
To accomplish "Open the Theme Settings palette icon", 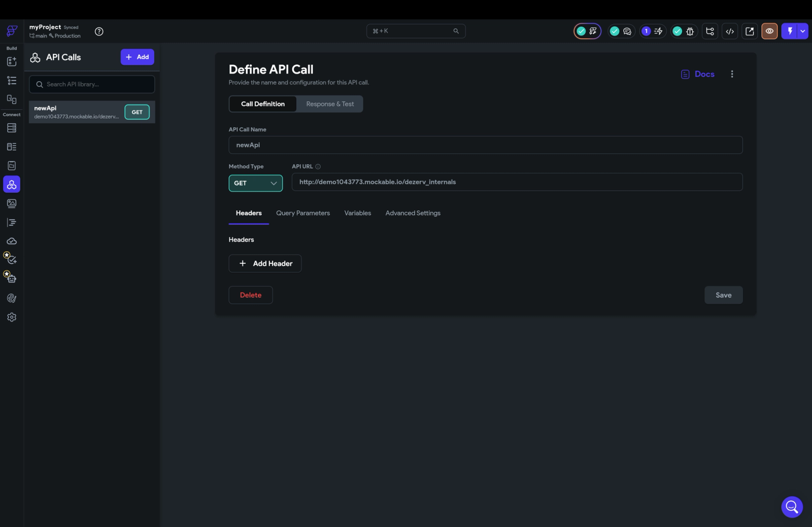I will point(12,298).
